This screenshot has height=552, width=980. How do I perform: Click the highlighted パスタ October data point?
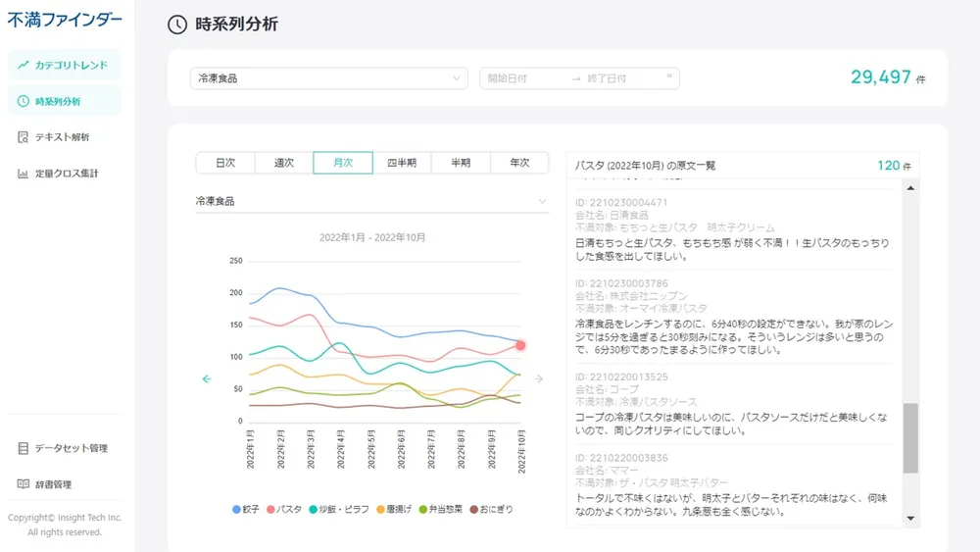pos(520,345)
